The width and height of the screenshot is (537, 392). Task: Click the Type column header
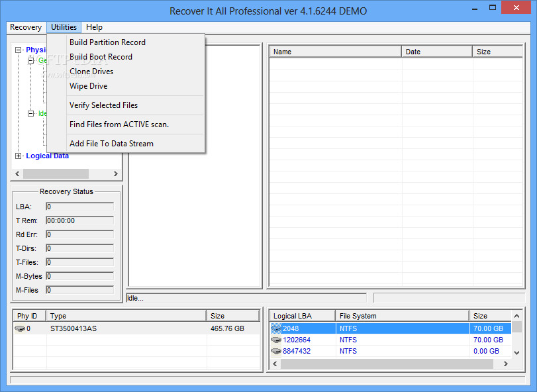[126, 316]
